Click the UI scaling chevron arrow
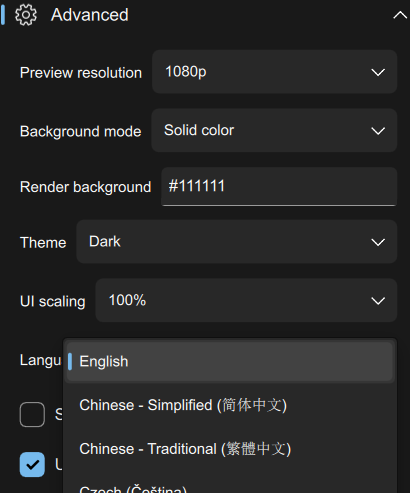 (x=378, y=301)
